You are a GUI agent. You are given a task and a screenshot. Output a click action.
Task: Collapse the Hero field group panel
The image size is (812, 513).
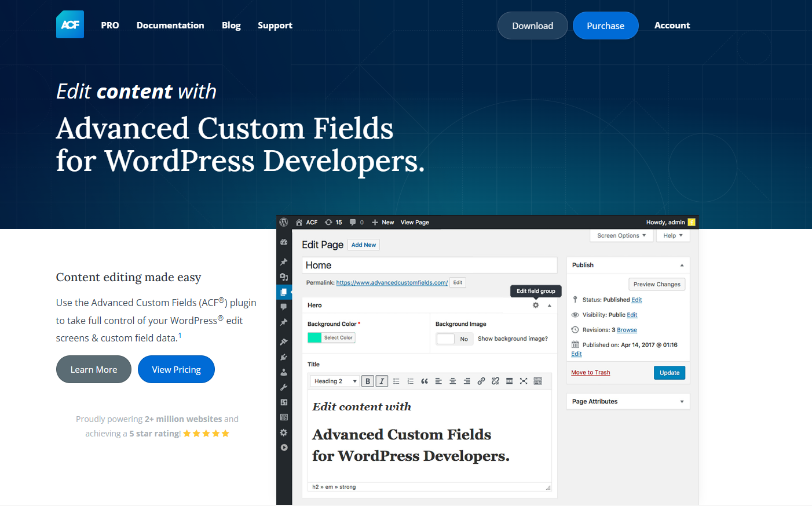(550, 305)
